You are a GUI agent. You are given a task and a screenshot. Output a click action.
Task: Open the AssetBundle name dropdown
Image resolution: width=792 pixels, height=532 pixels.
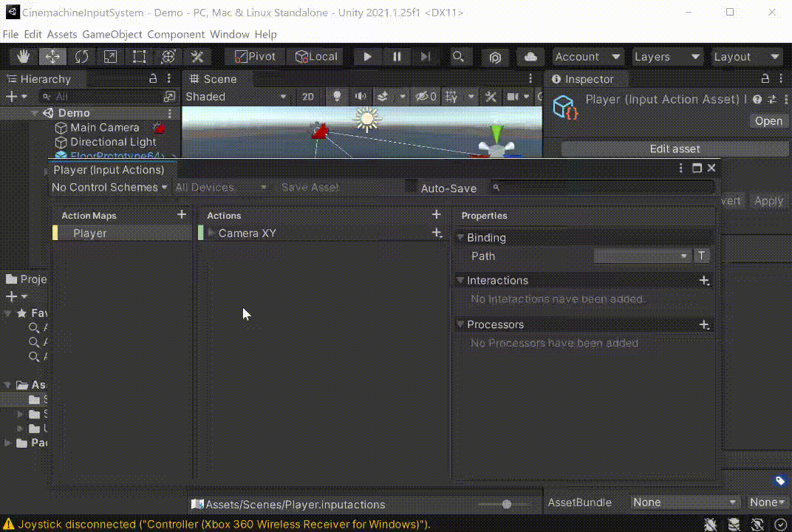pyautogui.click(x=684, y=502)
